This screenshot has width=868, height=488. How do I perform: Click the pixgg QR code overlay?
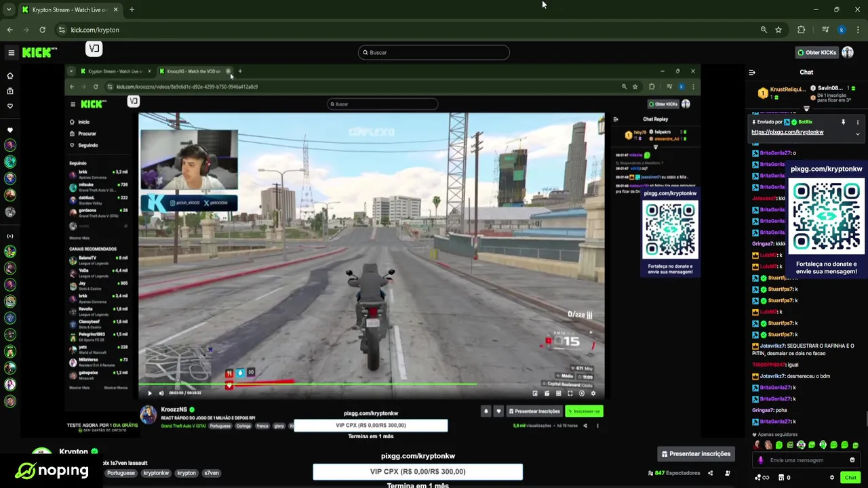pyautogui.click(x=826, y=217)
